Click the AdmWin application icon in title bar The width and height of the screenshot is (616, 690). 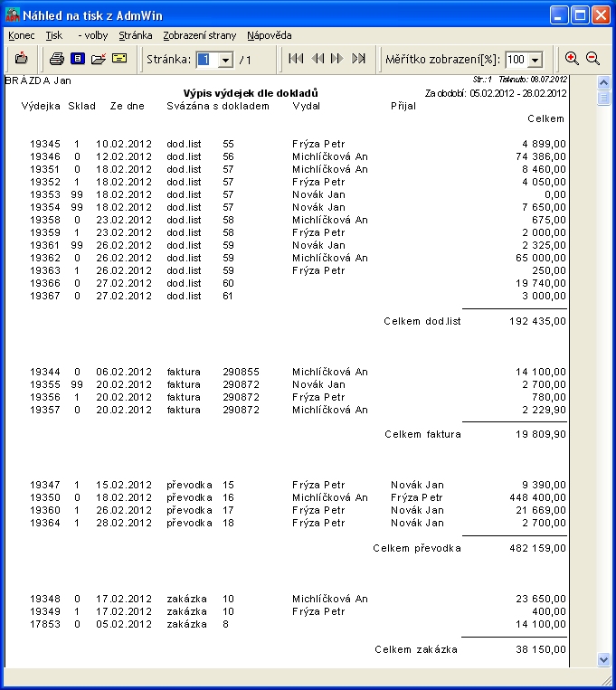(13, 15)
